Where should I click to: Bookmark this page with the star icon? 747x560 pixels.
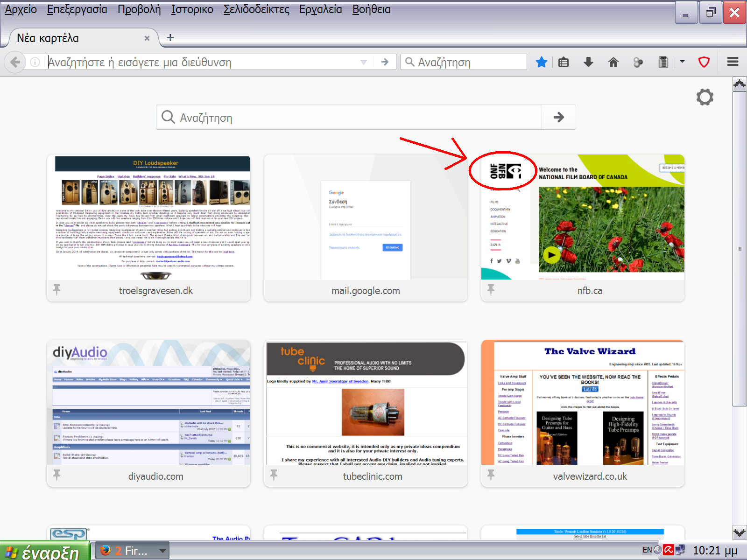click(542, 62)
